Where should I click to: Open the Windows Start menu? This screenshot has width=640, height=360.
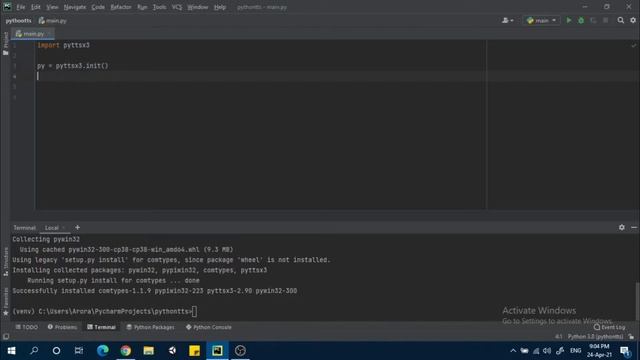click(11, 351)
